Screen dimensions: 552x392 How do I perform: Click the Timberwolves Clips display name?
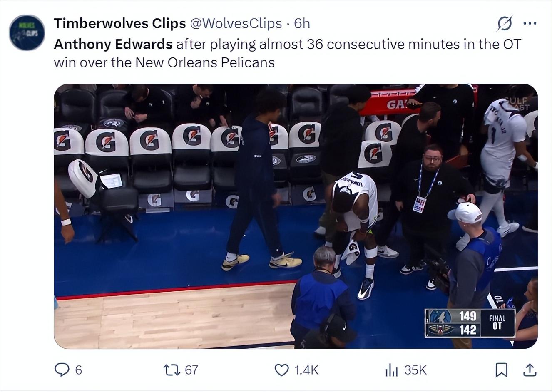click(x=120, y=23)
